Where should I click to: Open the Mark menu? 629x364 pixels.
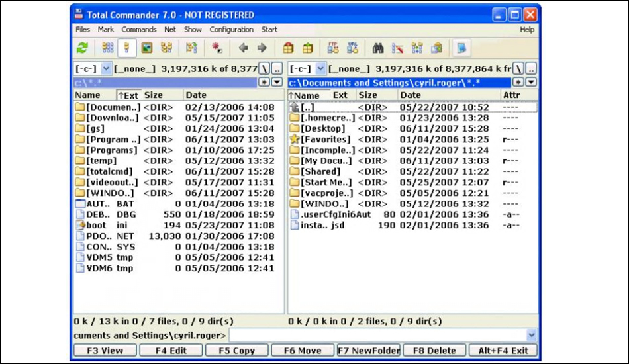tap(105, 30)
